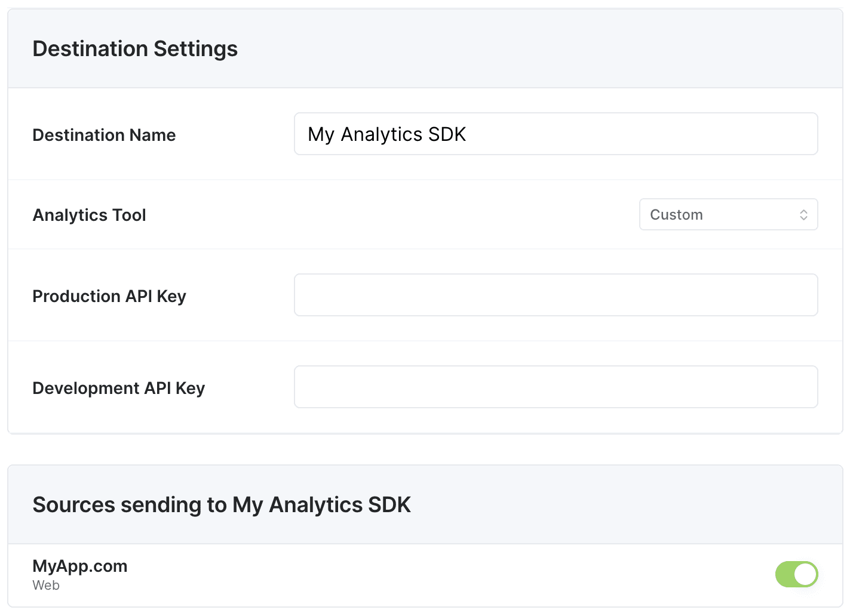Click the Development API Key label
Image resolution: width=853 pixels, height=616 pixels.
[119, 387]
